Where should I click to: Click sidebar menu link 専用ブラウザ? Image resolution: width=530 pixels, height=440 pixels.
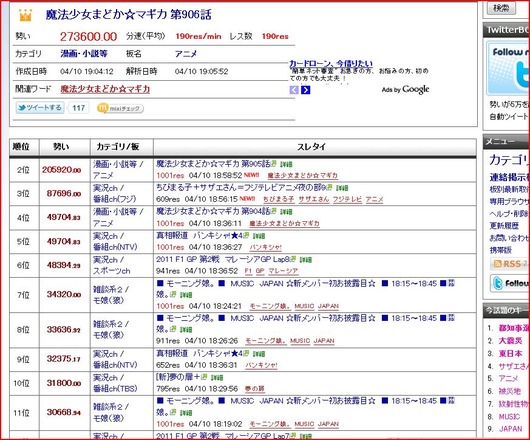[x=509, y=201]
